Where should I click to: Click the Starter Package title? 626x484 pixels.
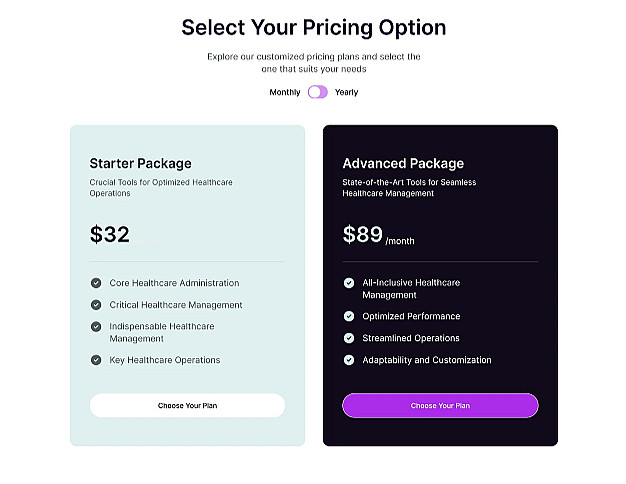click(140, 163)
